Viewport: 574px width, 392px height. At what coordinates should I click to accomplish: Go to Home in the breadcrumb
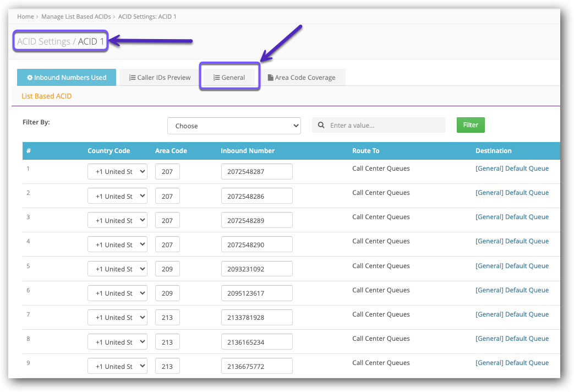pyautogui.click(x=25, y=17)
